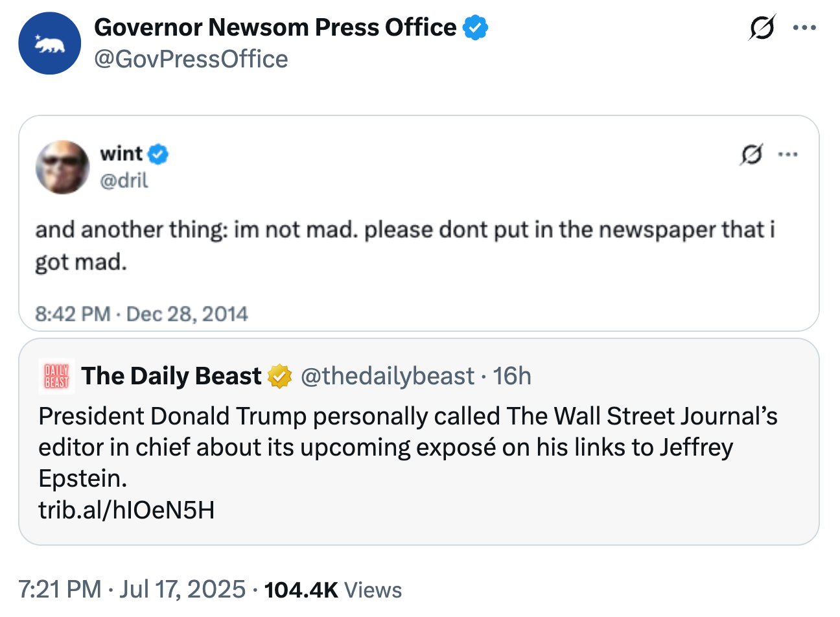Image resolution: width=840 pixels, height=617 pixels.
Task: Click the 7:21 PM Jul 17, 2025 timestamp
Action: click(132, 589)
